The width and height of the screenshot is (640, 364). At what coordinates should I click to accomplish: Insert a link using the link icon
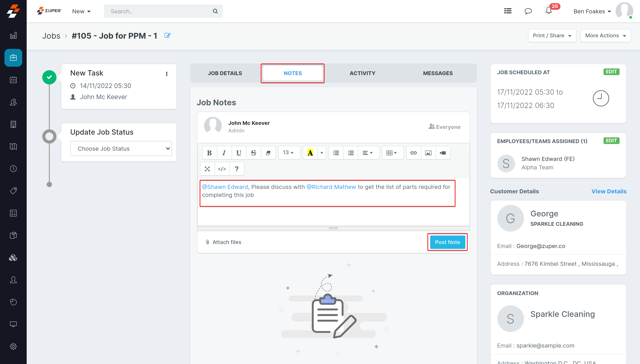[414, 153]
